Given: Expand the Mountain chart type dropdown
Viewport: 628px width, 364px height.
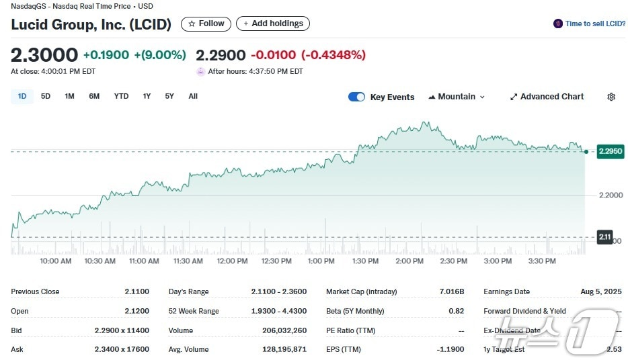Looking at the screenshot, I should click(x=481, y=97).
